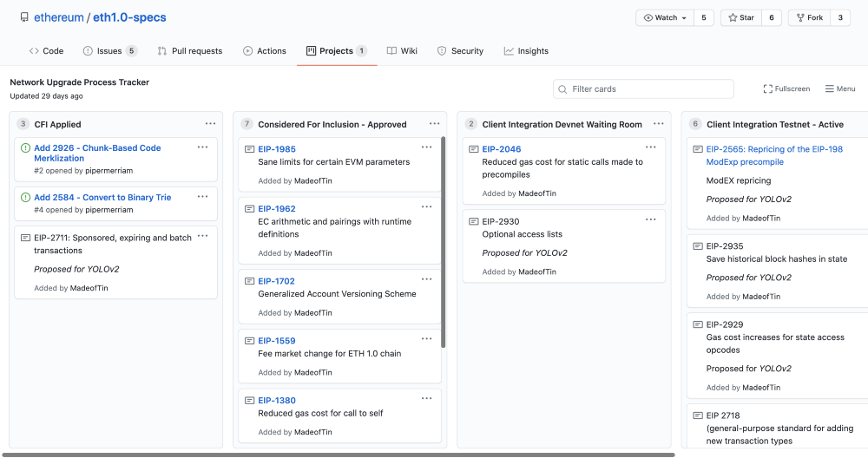Image resolution: width=868 pixels, height=458 pixels.
Task: Click note icon on EIP-1985 card
Action: pos(250,149)
